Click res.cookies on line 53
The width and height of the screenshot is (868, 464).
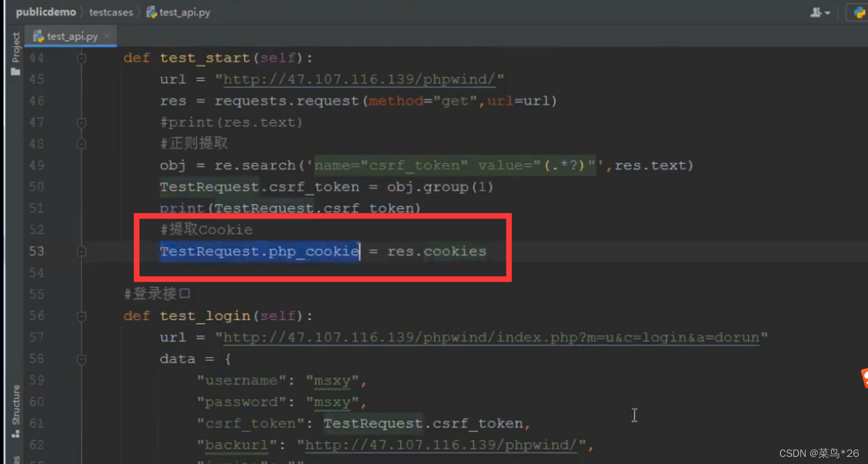(437, 251)
